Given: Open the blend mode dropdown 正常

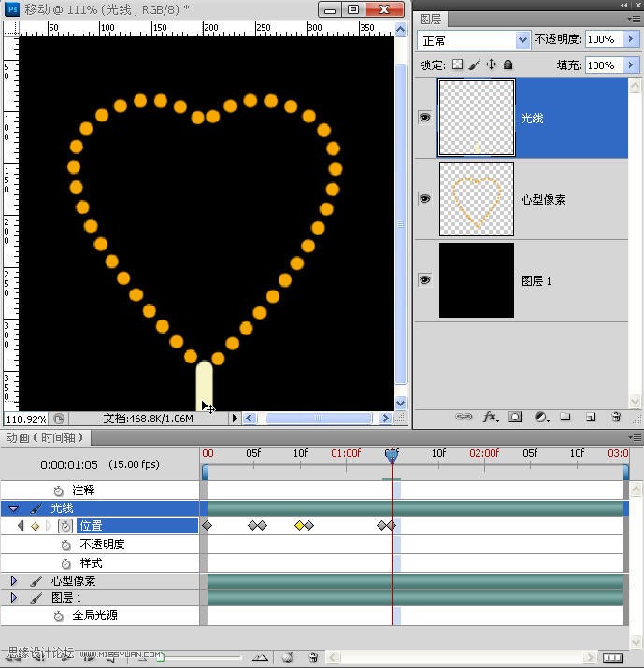Looking at the screenshot, I should (x=474, y=40).
